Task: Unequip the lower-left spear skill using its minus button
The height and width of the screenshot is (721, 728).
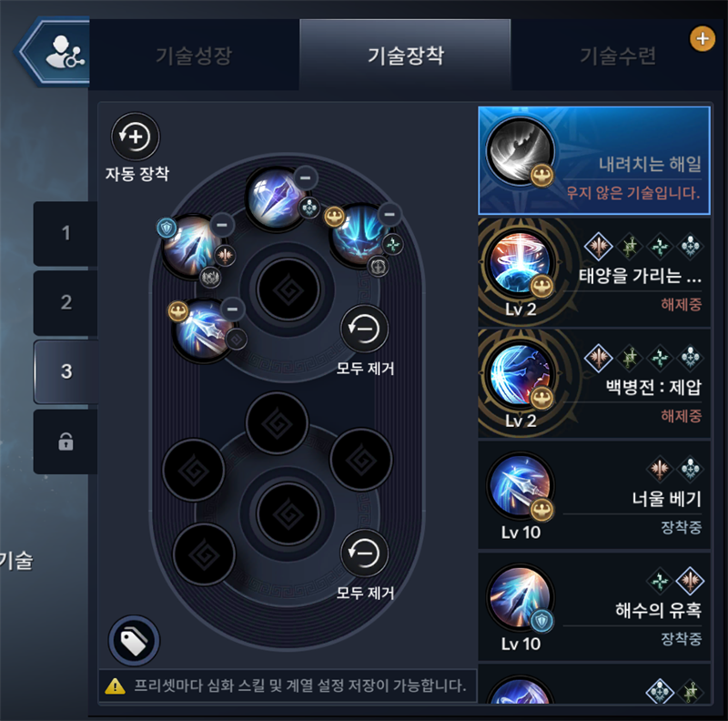Action: point(233,309)
